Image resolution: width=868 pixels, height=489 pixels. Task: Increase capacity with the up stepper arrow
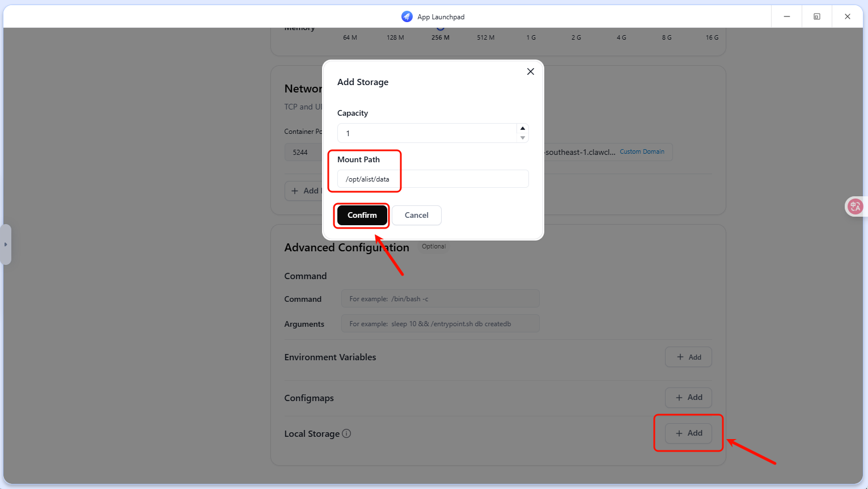[x=523, y=128]
